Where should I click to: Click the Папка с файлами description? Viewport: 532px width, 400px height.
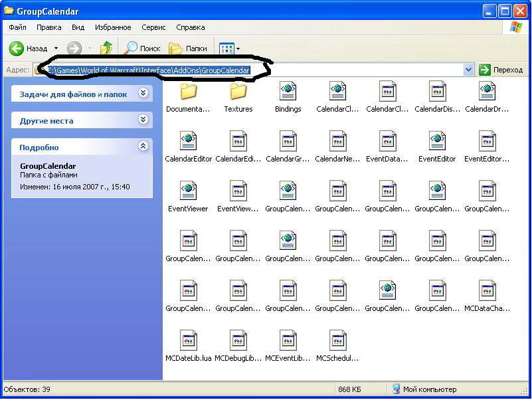coord(48,175)
